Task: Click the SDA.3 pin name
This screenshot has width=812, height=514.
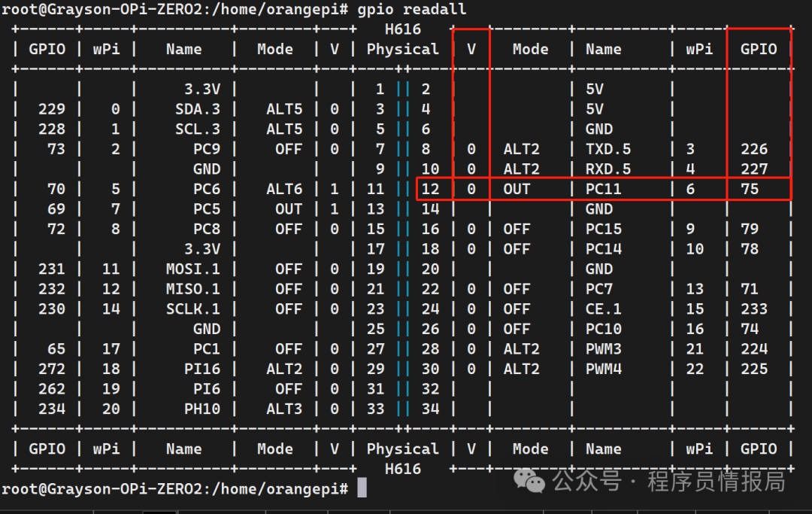Action: point(198,108)
